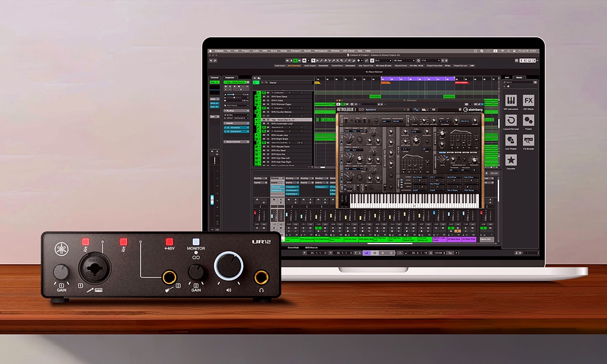This screenshot has height=364, width=607.
Task: Solo the SYN Counter Melody track
Action: [268, 112]
